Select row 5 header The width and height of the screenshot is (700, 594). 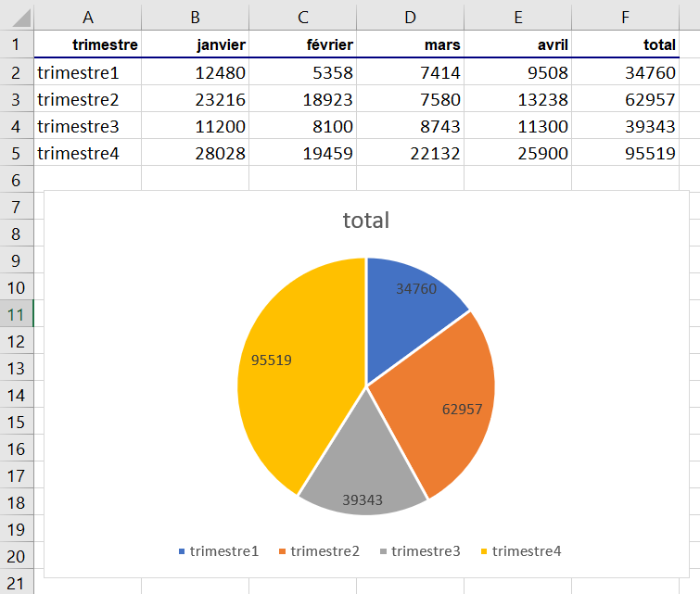click(x=16, y=153)
